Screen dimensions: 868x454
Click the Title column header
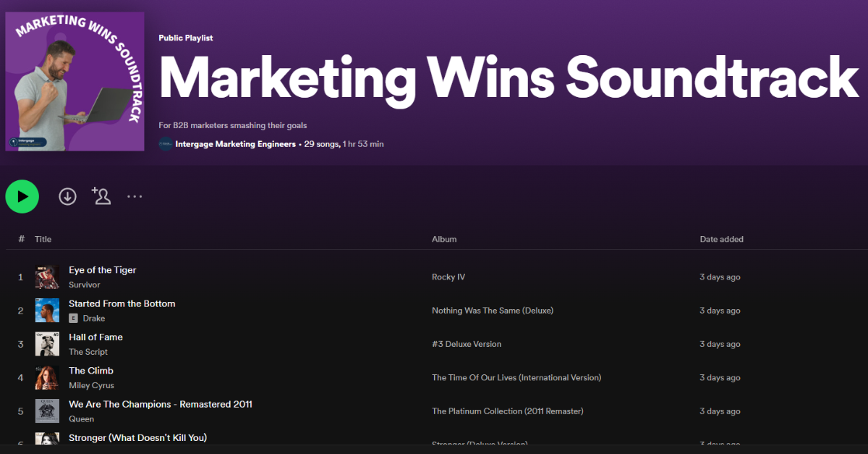point(43,239)
